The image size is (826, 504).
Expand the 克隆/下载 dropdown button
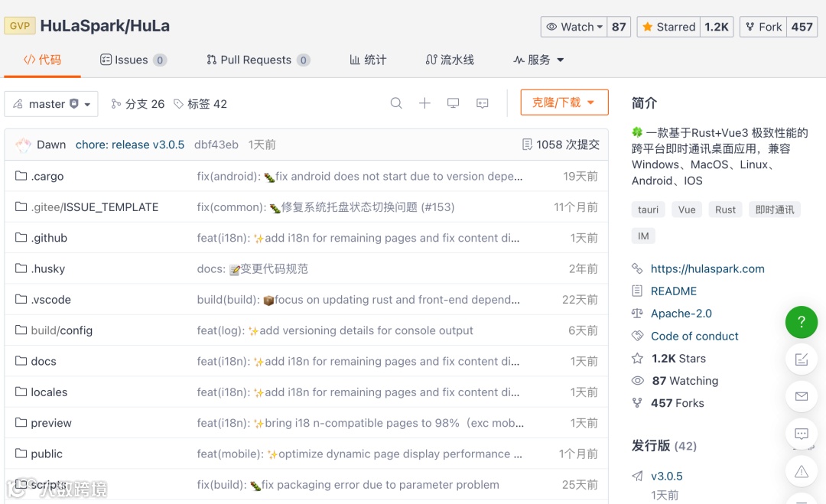tap(564, 102)
